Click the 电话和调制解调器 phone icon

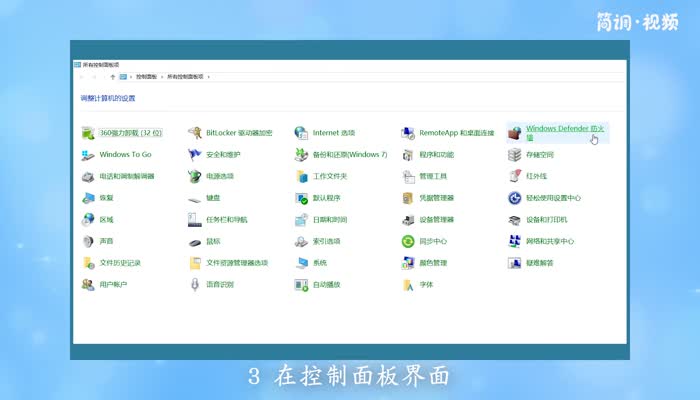88,176
